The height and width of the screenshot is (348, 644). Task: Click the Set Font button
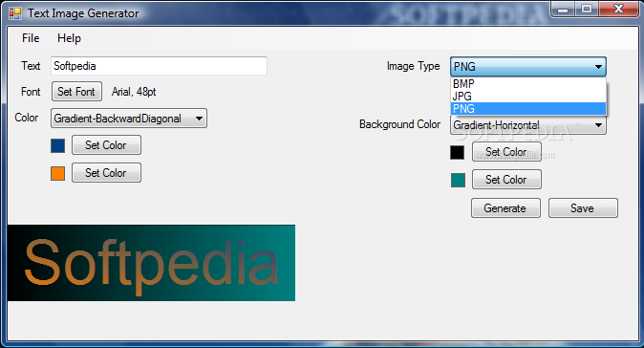[x=76, y=92]
